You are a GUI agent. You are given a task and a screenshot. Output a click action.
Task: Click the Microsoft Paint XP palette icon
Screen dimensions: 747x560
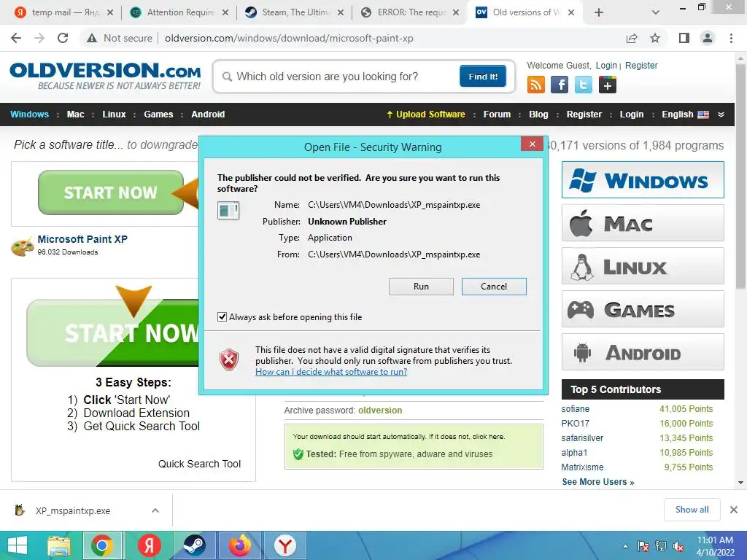click(23, 246)
